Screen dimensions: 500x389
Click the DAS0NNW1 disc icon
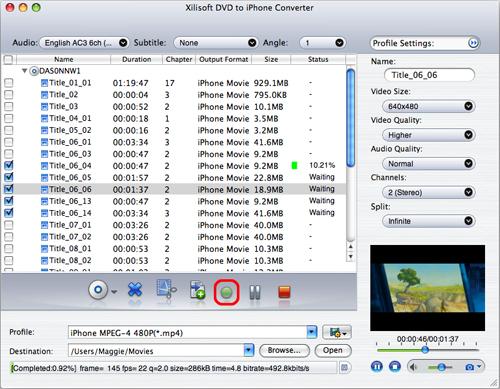[34, 71]
